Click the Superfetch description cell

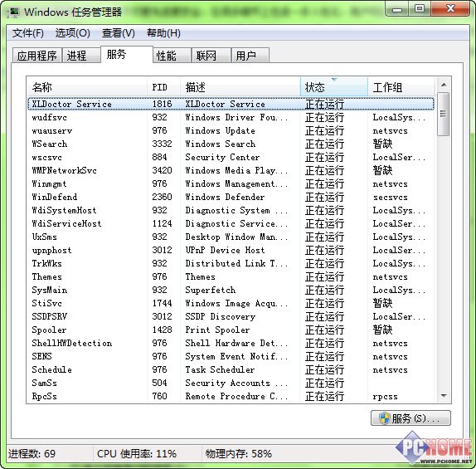[211, 290]
